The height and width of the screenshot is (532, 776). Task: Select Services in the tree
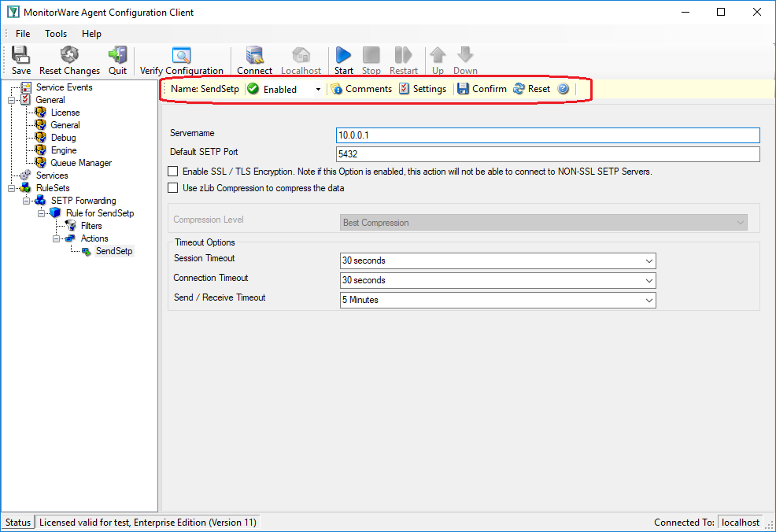(52, 175)
